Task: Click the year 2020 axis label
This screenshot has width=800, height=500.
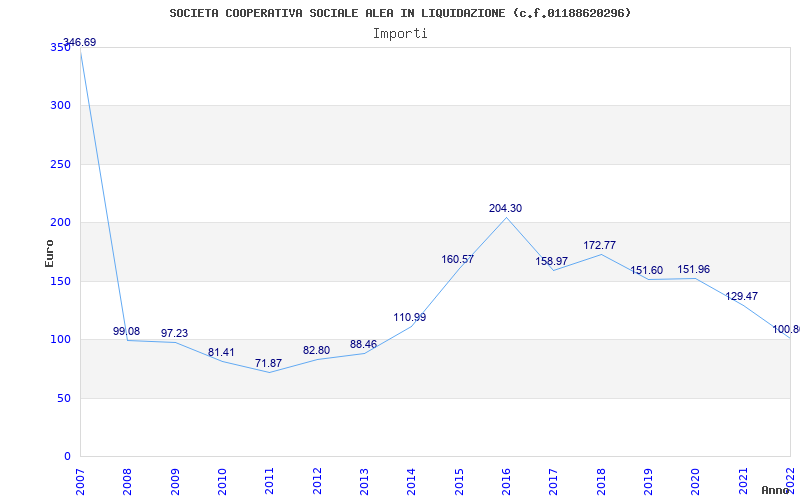Action: [x=695, y=482]
